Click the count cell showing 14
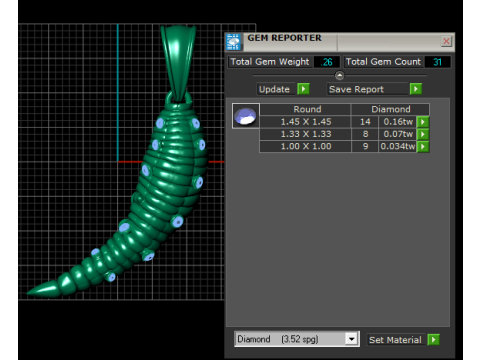The width and height of the screenshot is (480, 360). click(365, 122)
